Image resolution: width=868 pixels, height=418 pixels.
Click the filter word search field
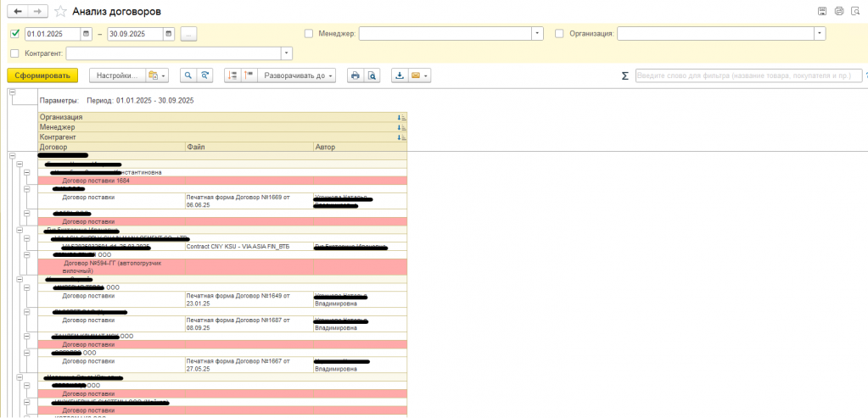click(748, 75)
